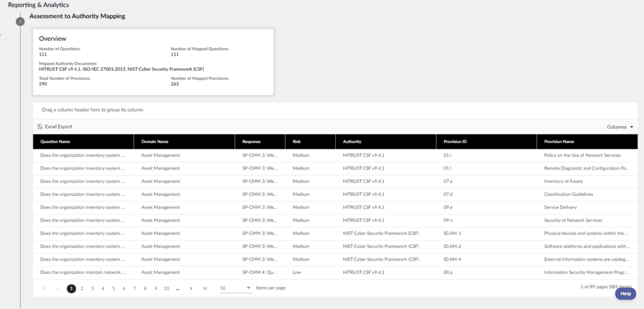
Task: Jump to the last page arrow
Action: click(205, 288)
